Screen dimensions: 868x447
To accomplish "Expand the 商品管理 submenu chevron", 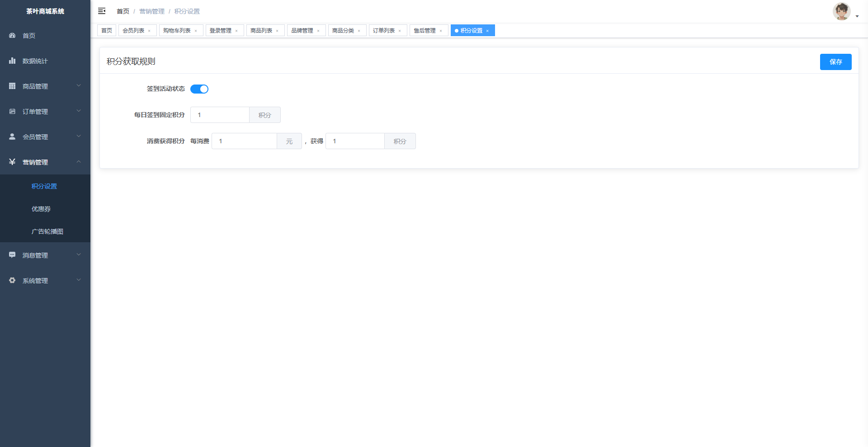I will pyautogui.click(x=79, y=85).
